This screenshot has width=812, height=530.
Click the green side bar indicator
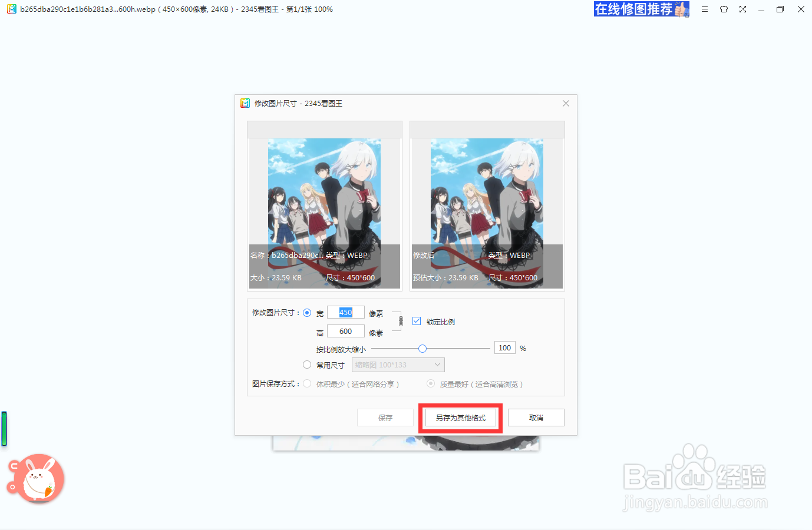point(4,429)
